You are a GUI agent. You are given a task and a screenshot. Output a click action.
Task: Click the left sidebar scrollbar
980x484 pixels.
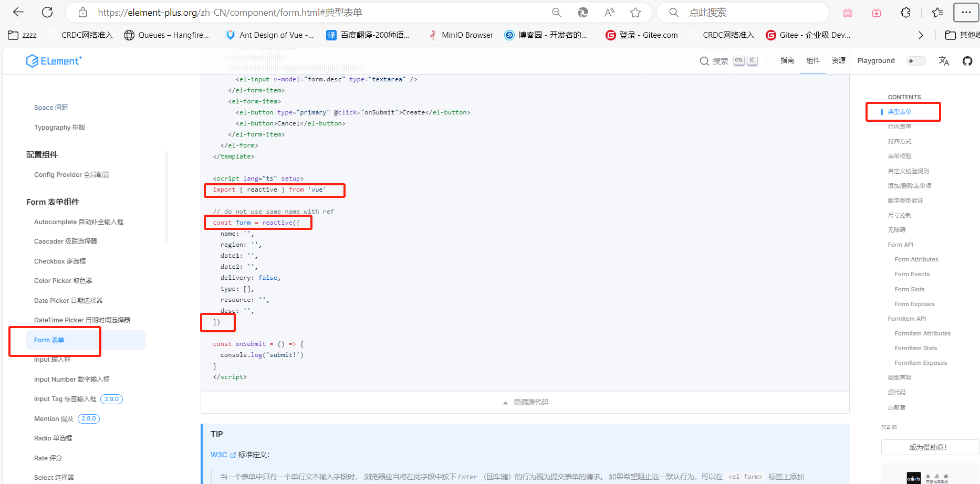coord(166,197)
